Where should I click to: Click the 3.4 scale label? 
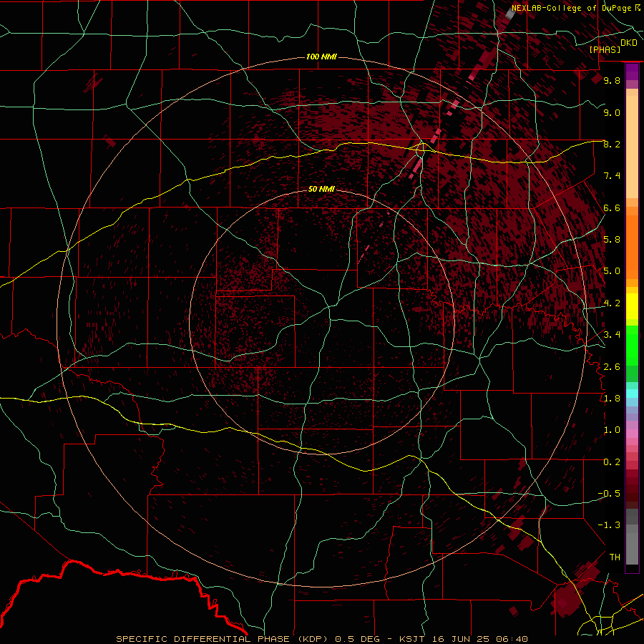(612, 334)
